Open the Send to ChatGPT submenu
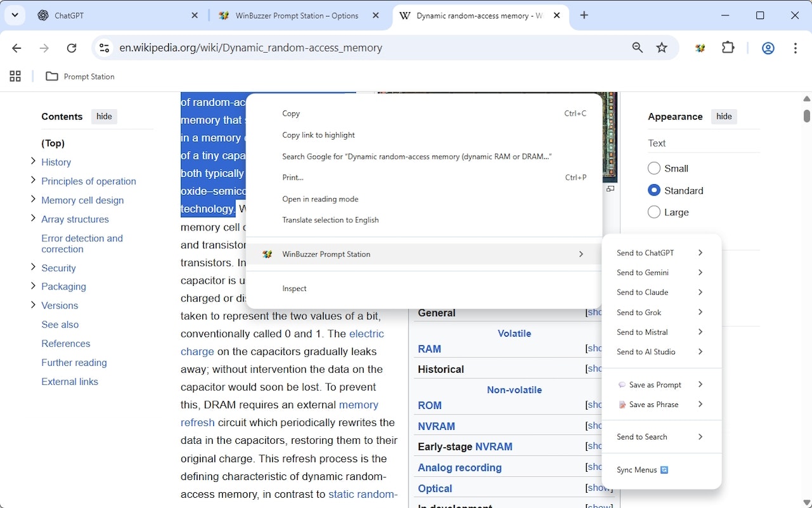 tap(661, 253)
